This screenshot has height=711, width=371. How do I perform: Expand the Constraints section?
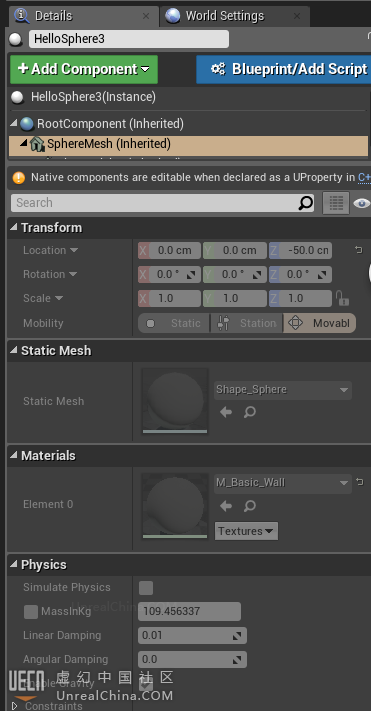[14, 706]
